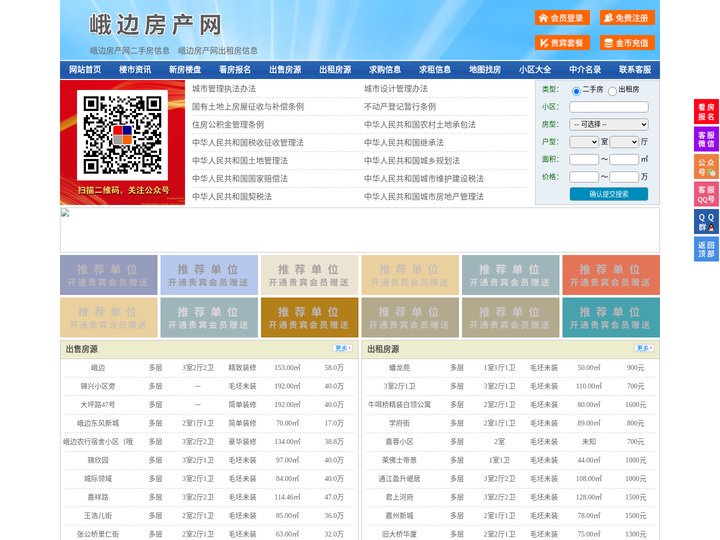Click the blue QQ群 sidebar icon
The height and width of the screenshot is (540, 720).
[x=706, y=222]
